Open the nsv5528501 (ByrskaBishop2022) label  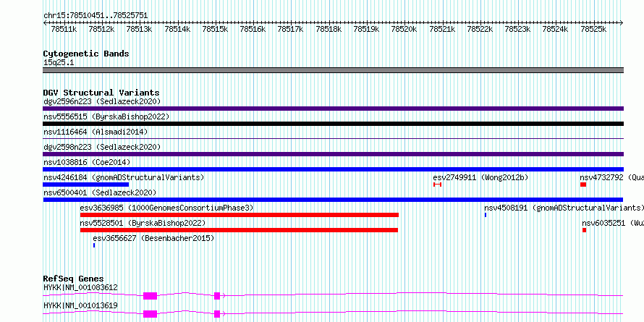coord(143,223)
